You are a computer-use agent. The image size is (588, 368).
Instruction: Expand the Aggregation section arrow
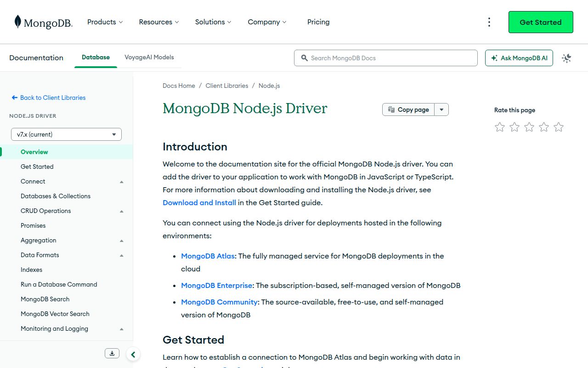(122, 241)
